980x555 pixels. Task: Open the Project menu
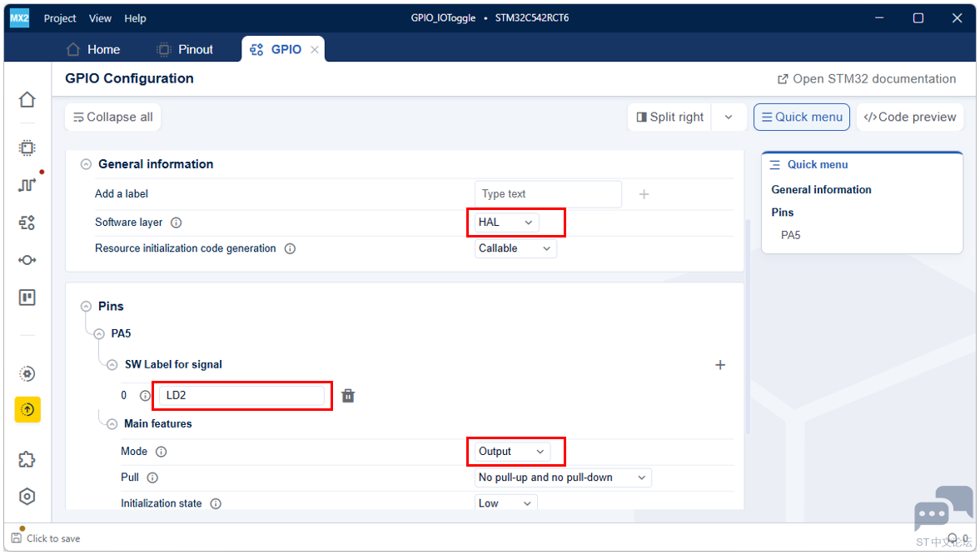pyautogui.click(x=60, y=18)
